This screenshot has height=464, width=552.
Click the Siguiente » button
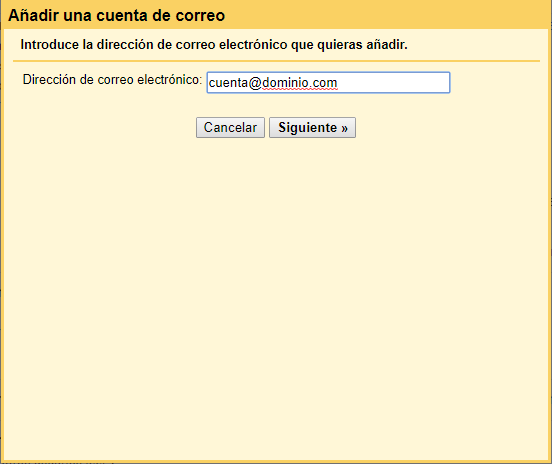(313, 127)
